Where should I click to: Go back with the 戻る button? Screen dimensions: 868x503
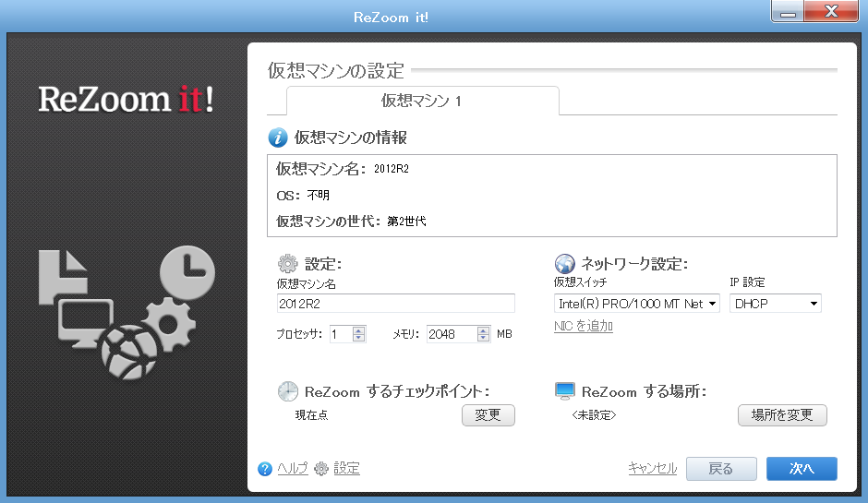coord(721,469)
